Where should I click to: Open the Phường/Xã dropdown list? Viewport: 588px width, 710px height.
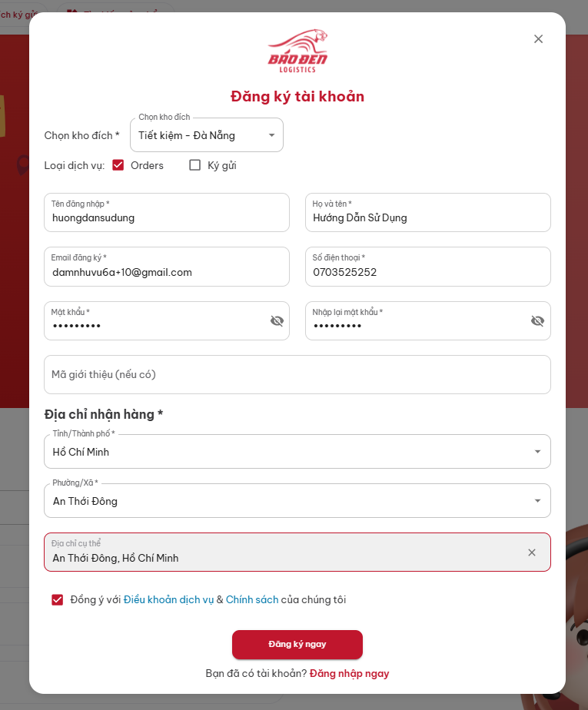coord(297,501)
